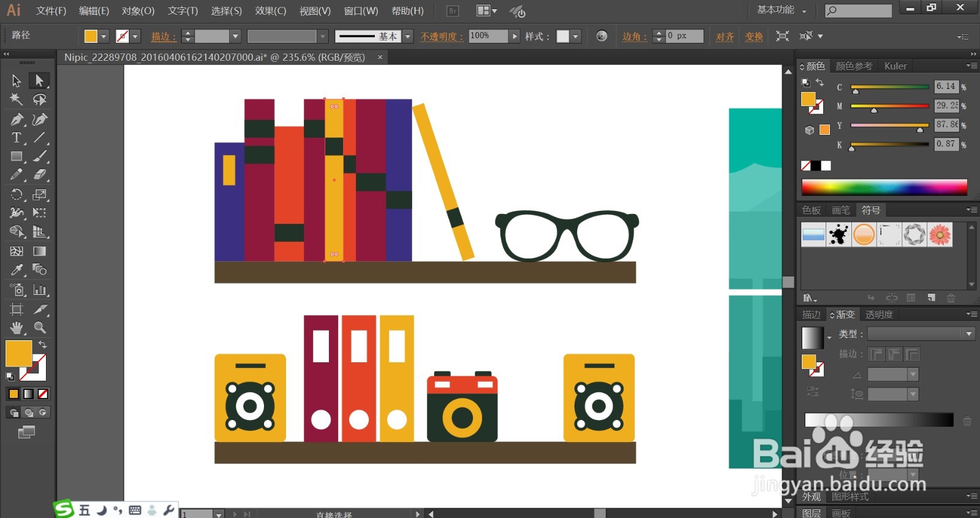Swap fill and stroke colors
The image size is (980, 518).
pos(42,345)
